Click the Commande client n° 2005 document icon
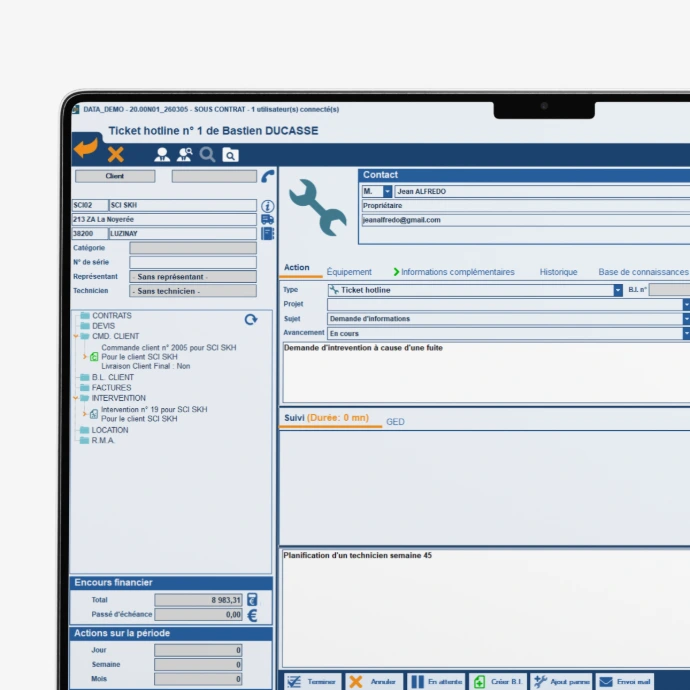 click(94, 357)
